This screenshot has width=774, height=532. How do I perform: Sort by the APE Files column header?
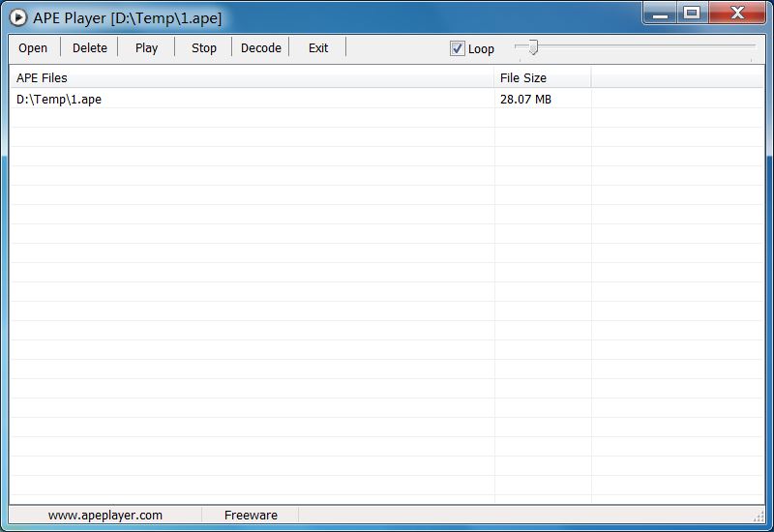(x=252, y=78)
